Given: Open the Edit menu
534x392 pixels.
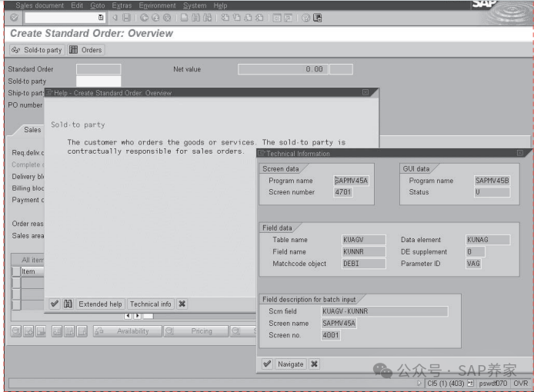Looking at the screenshot, I should coord(77,5).
